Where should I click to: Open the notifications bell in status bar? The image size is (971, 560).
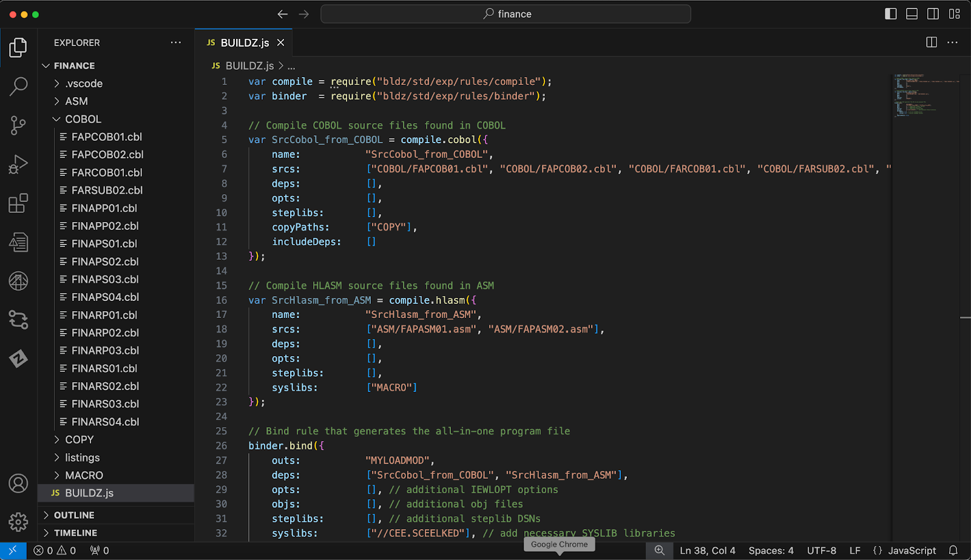point(953,550)
